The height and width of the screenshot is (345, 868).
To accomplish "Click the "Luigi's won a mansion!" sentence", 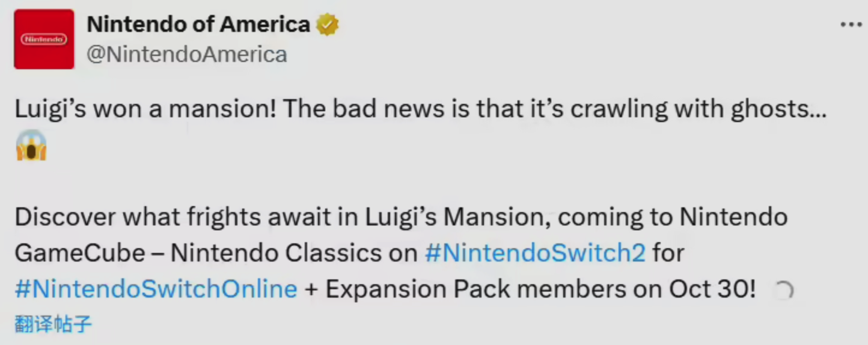I will point(144,109).
